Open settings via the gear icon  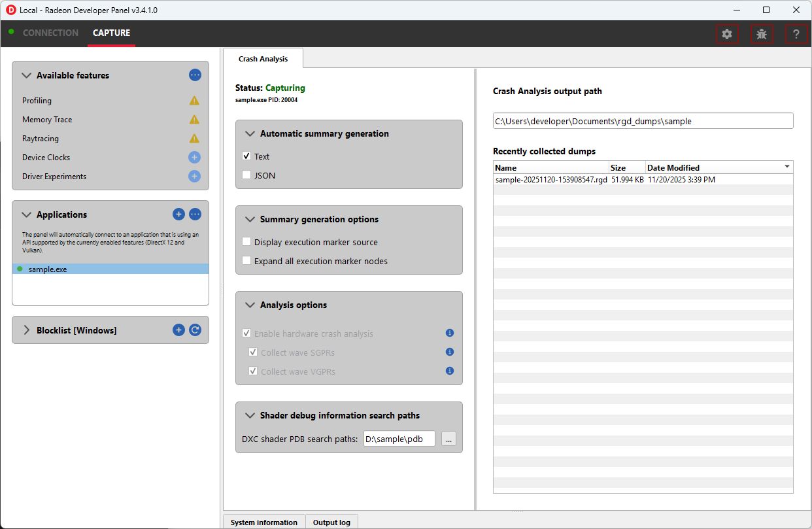(727, 34)
